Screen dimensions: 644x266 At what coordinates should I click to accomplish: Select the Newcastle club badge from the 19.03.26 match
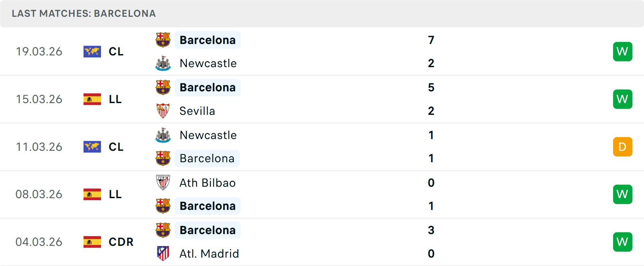click(x=163, y=63)
